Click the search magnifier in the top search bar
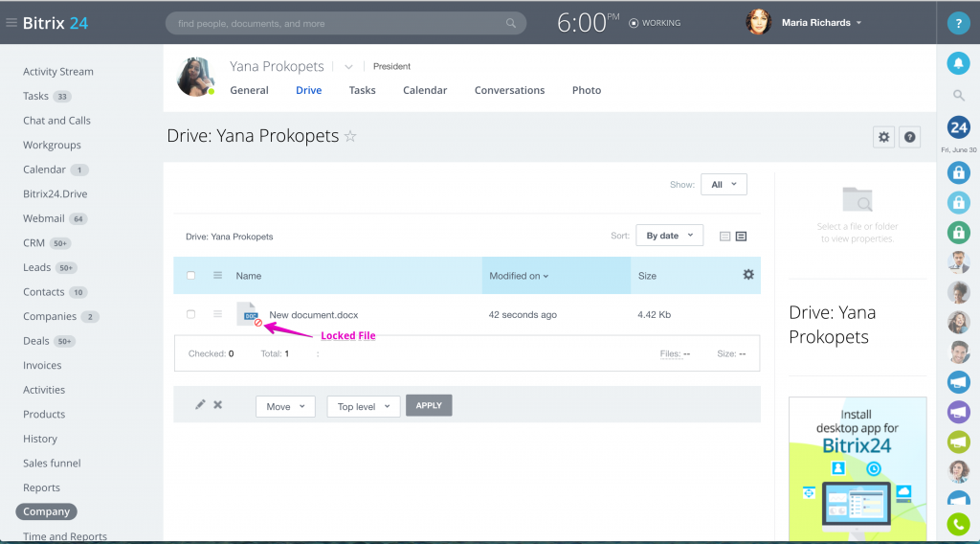980x544 pixels. [511, 23]
